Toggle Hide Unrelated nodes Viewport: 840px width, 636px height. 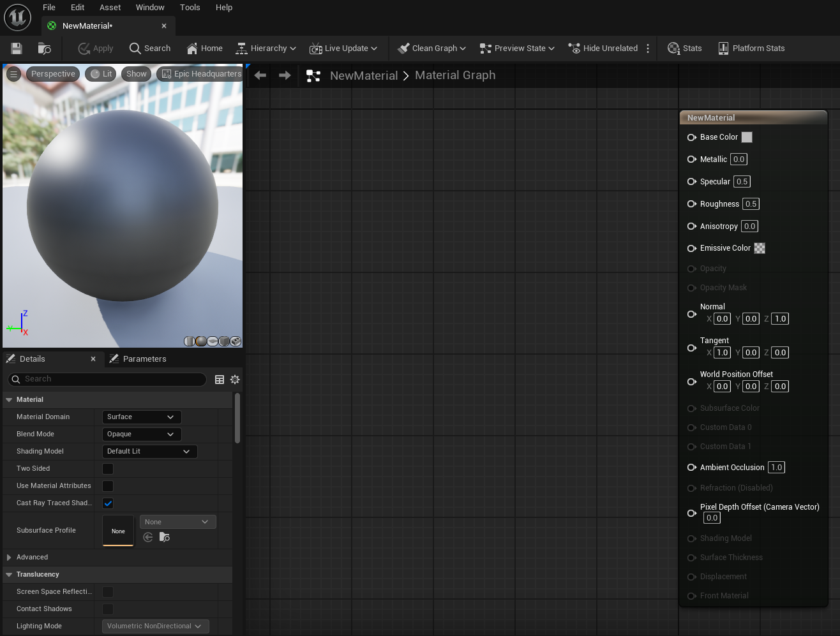click(x=603, y=48)
